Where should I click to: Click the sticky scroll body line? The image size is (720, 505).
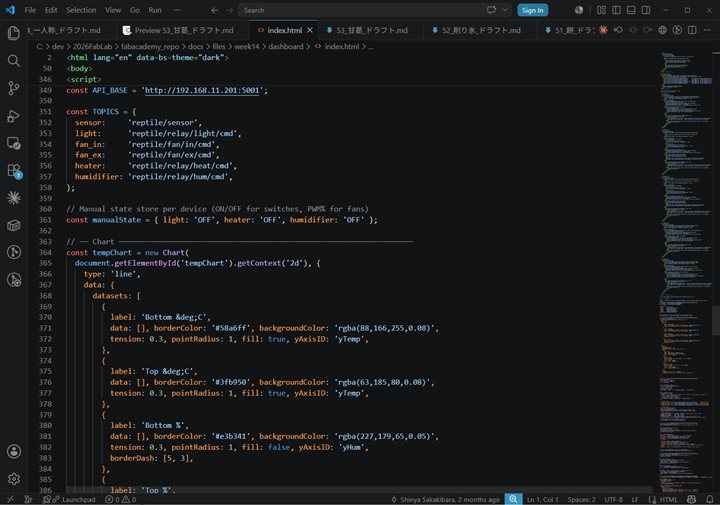79,68
